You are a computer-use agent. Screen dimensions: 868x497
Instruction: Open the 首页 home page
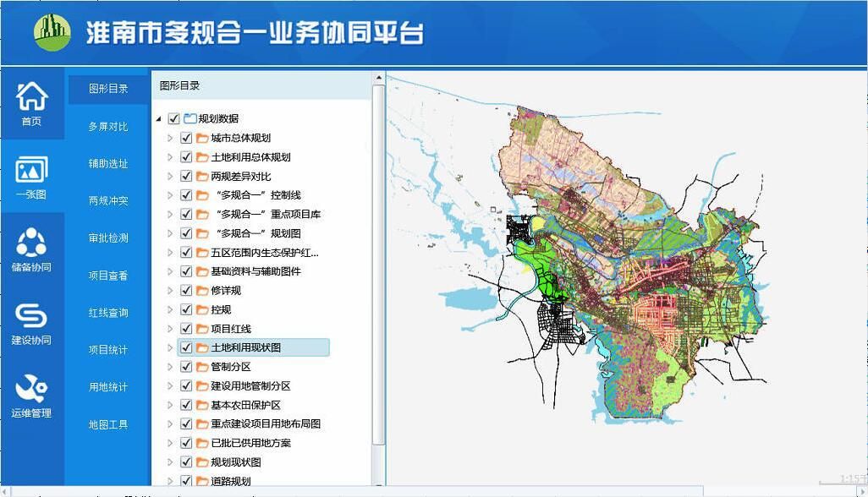pos(32,101)
